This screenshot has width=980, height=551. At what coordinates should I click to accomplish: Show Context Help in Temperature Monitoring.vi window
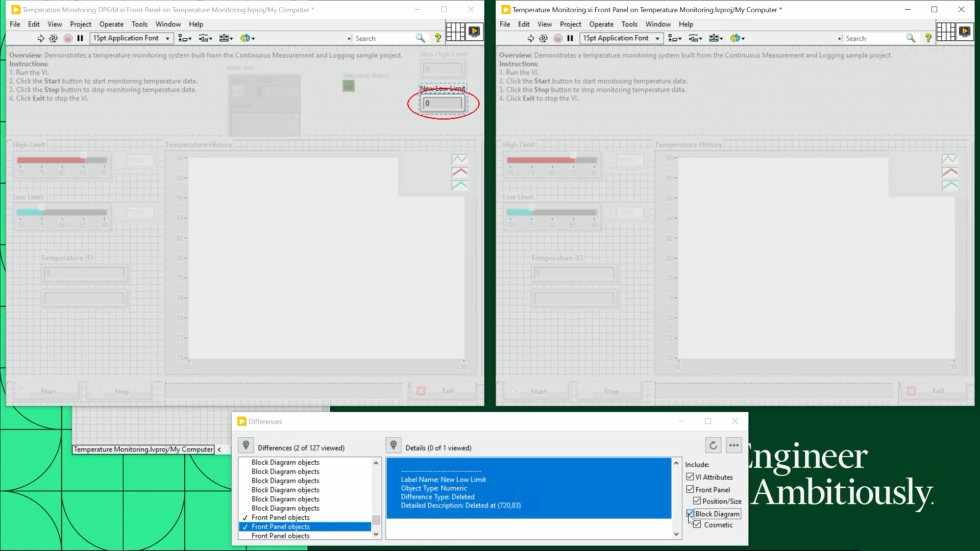tap(928, 38)
